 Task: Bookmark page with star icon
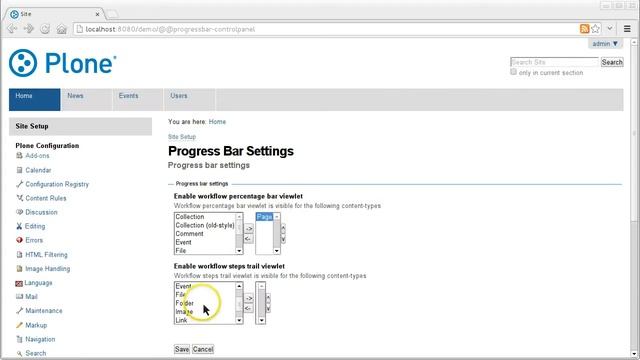click(596, 29)
